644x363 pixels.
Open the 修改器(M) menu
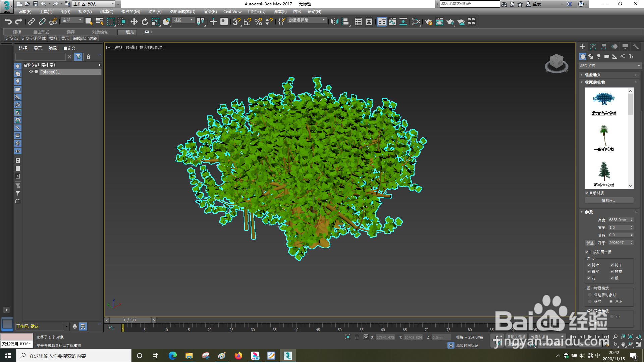(130, 12)
